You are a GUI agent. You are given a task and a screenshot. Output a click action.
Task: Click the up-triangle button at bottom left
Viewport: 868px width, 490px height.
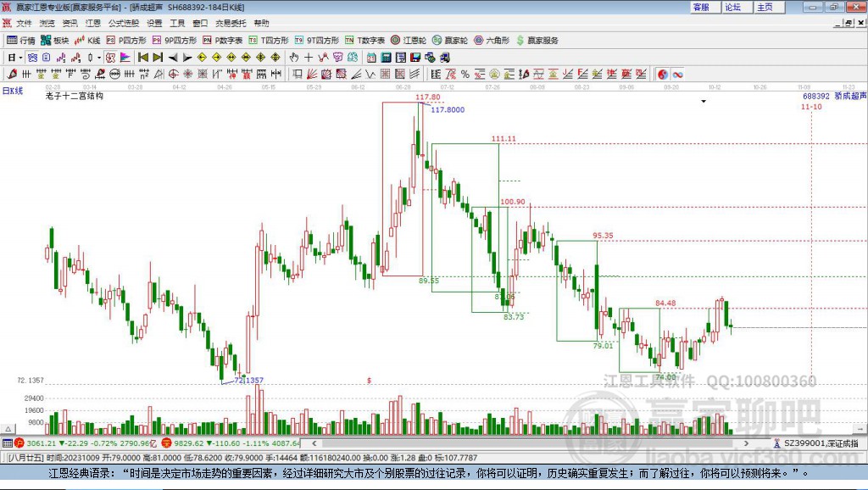pyautogui.click(x=8, y=429)
